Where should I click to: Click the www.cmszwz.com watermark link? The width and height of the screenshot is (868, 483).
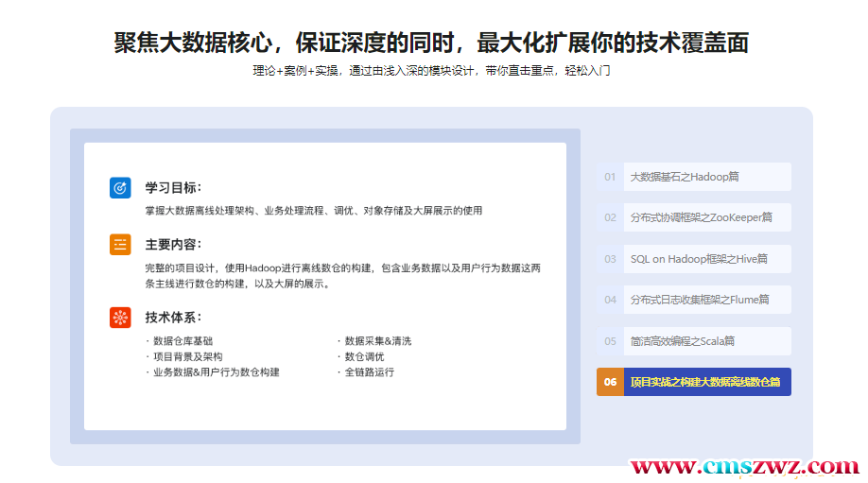tap(744, 467)
